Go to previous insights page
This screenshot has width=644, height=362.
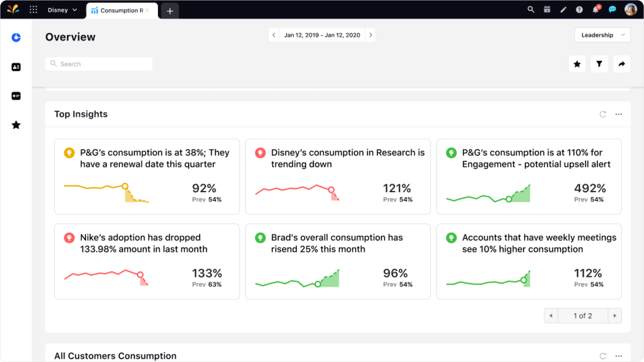point(551,316)
